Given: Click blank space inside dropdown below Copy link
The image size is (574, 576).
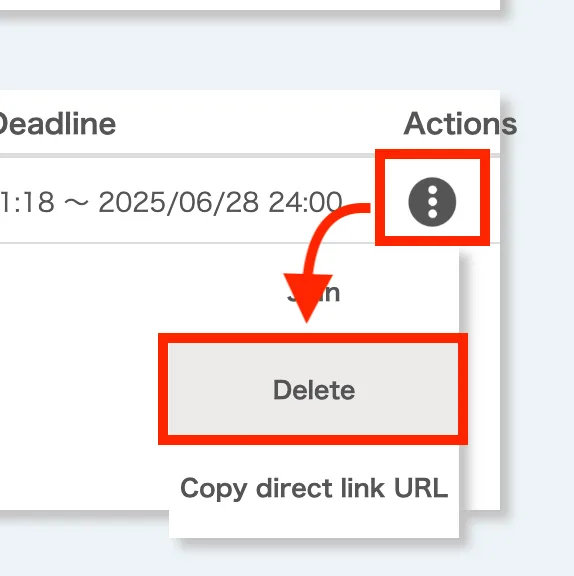Looking at the screenshot, I should (314, 522).
